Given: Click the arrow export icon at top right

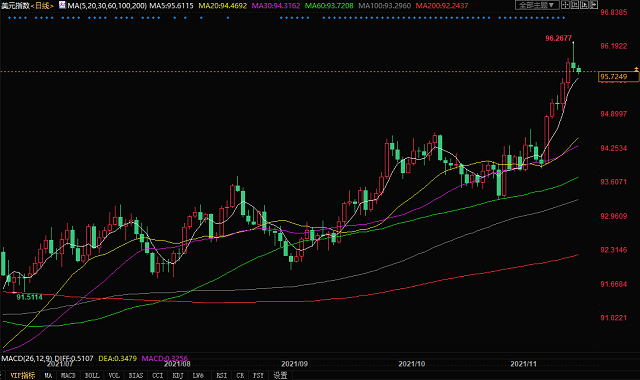Looking at the screenshot, I should [593, 5].
